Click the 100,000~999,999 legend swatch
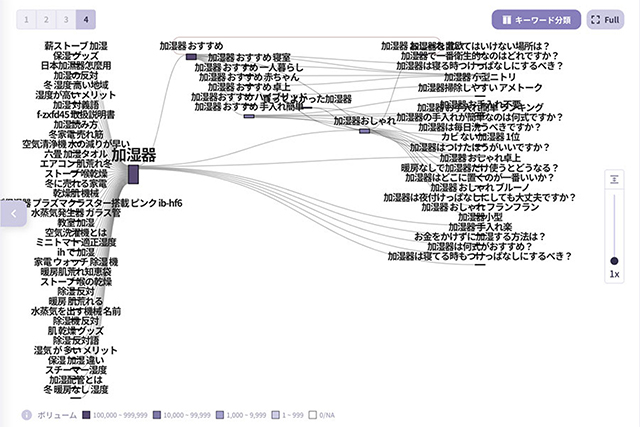The height and width of the screenshot is (427, 640). point(86,413)
